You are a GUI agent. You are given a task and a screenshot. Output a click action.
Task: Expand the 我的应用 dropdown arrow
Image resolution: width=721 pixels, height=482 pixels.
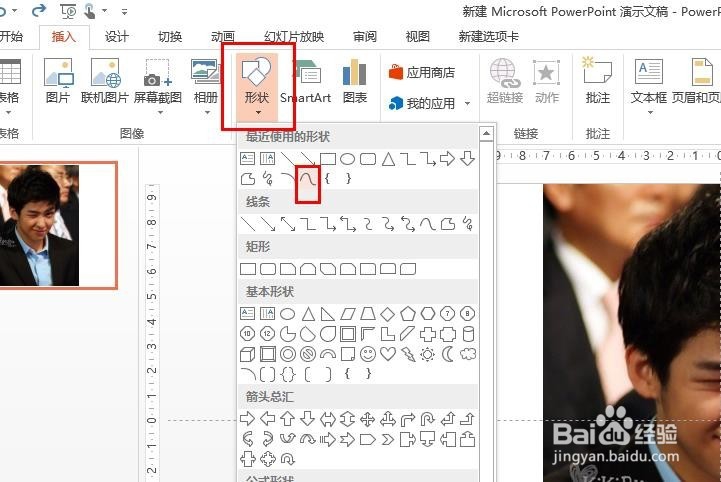(467, 103)
